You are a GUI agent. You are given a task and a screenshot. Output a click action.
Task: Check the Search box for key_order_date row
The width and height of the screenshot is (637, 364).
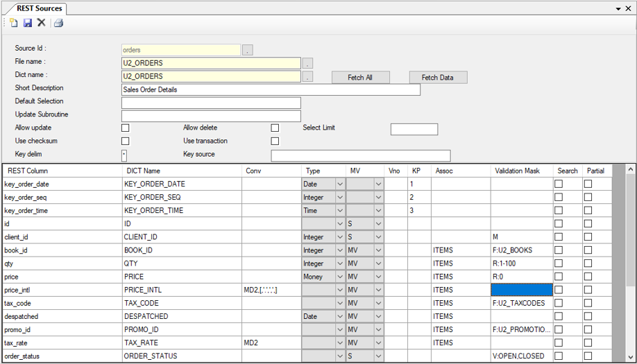pyautogui.click(x=559, y=184)
